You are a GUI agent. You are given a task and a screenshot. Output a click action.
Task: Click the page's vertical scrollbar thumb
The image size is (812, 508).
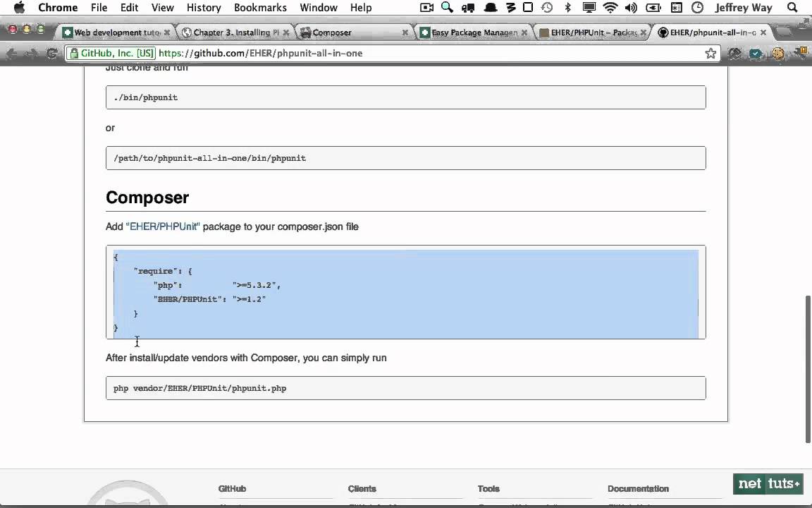pos(808,369)
